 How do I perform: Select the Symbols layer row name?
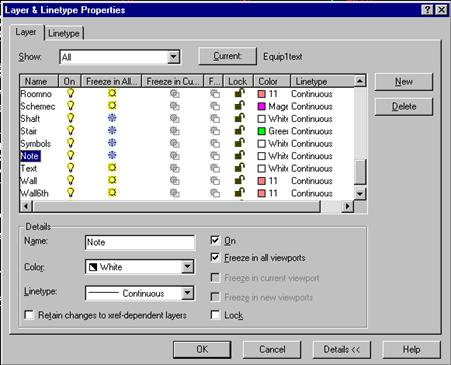coord(35,144)
